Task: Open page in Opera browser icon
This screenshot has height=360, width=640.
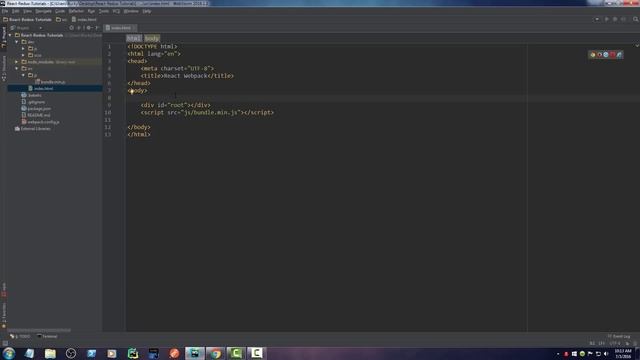Action: (613, 55)
